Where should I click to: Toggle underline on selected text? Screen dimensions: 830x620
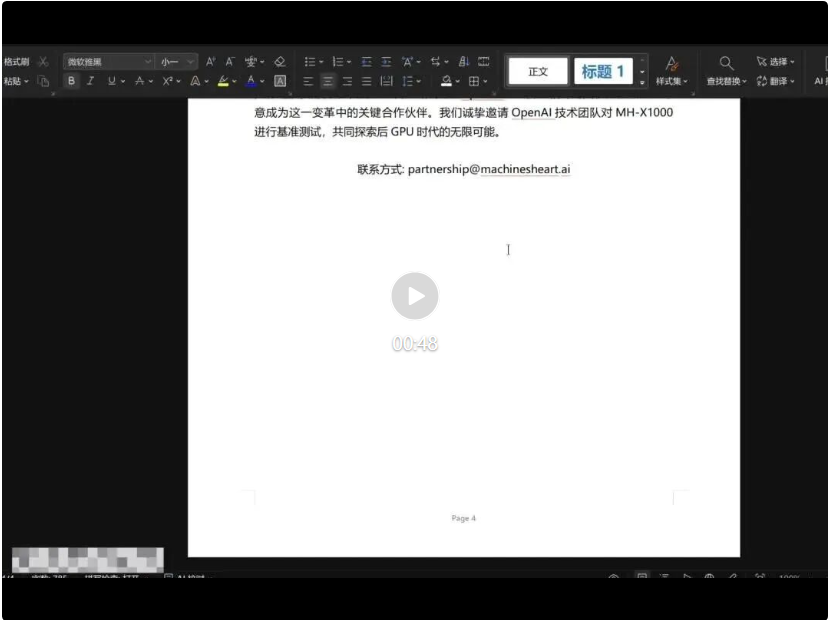tap(110, 81)
